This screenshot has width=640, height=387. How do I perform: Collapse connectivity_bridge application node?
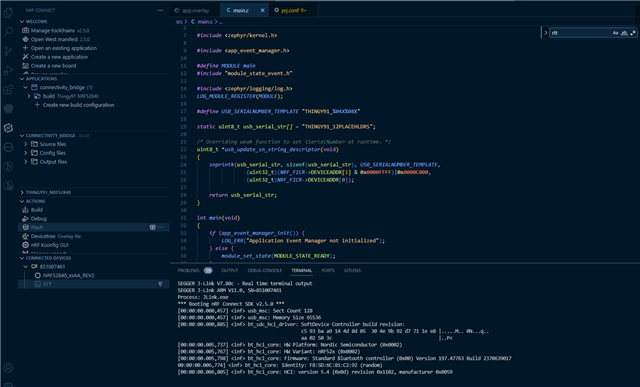tap(26, 87)
